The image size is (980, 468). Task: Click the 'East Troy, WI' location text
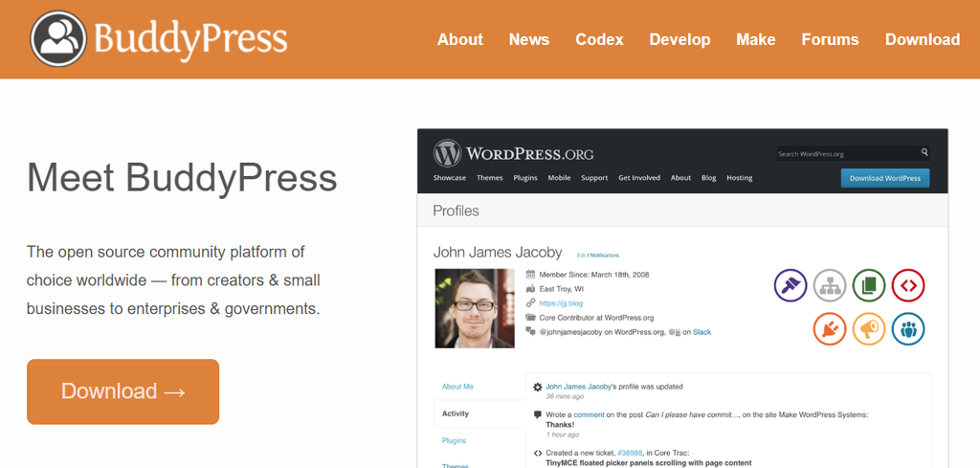(x=561, y=289)
